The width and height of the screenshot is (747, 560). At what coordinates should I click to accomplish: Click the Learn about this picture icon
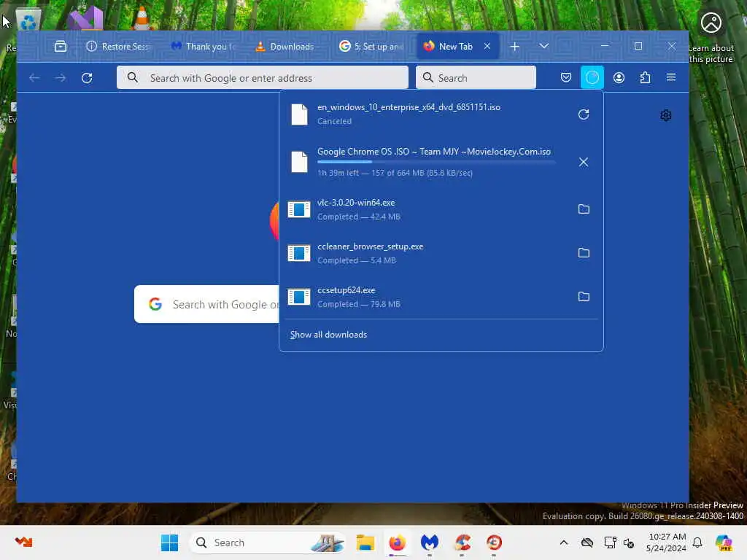tap(711, 23)
